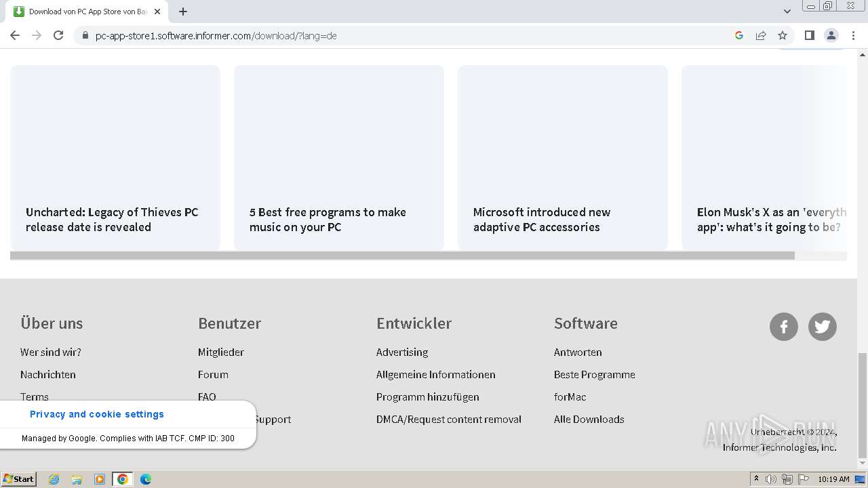868x488 pixels.
Task: Open the 5 Best free programs article
Action: click(339, 157)
